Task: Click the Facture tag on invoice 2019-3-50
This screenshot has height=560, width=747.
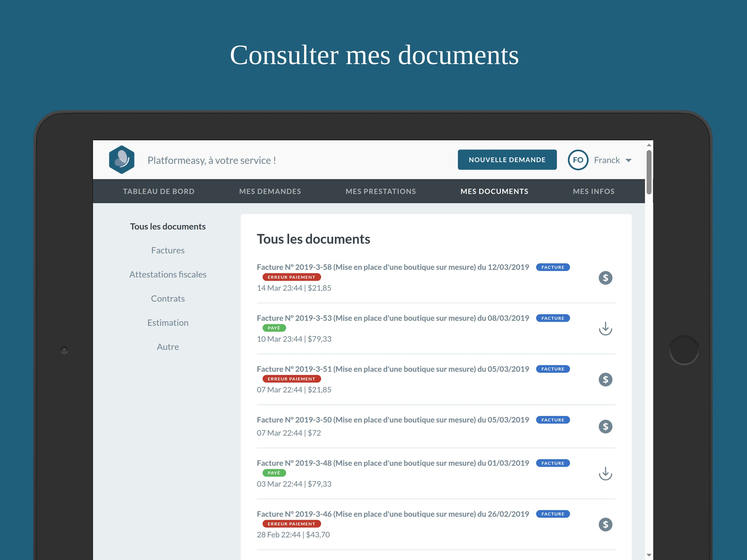Action: coord(553,420)
